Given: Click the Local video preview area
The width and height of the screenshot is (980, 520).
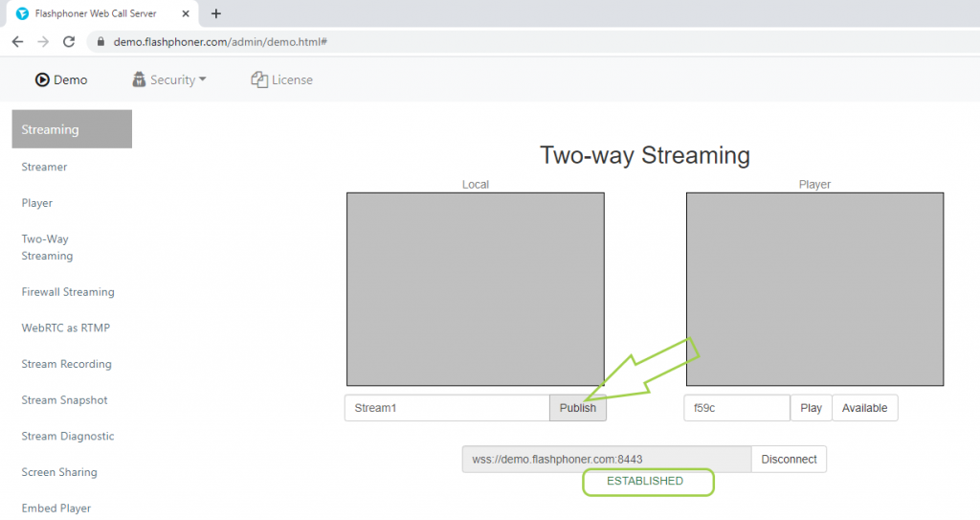Looking at the screenshot, I should [x=476, y=289].
